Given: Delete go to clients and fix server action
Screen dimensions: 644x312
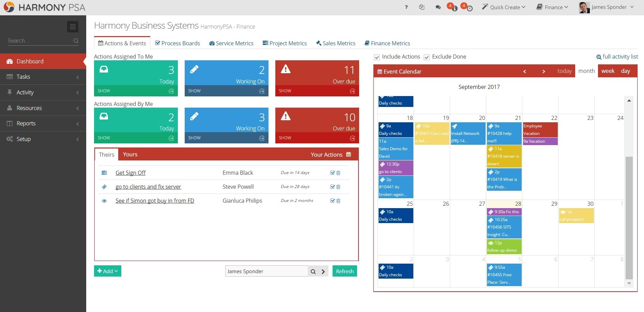Looking at the screenshot, I should (x=338, y=187).
